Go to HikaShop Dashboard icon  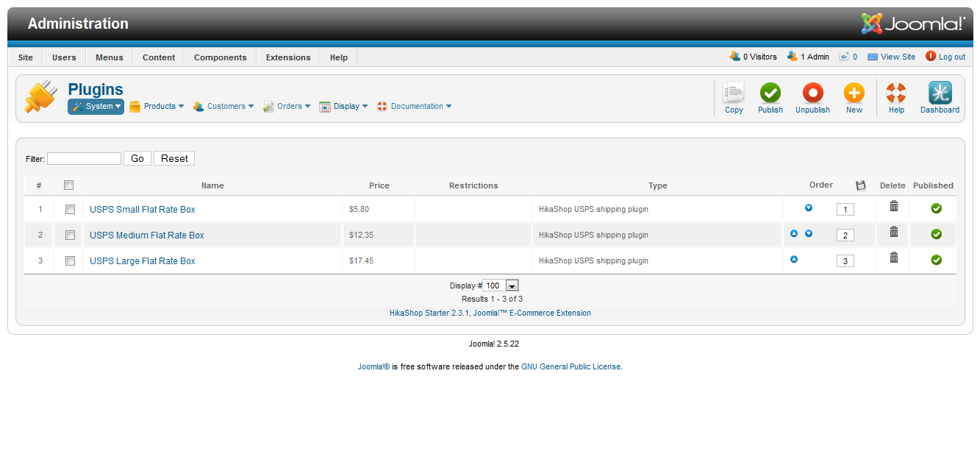[x=940, y=93]
